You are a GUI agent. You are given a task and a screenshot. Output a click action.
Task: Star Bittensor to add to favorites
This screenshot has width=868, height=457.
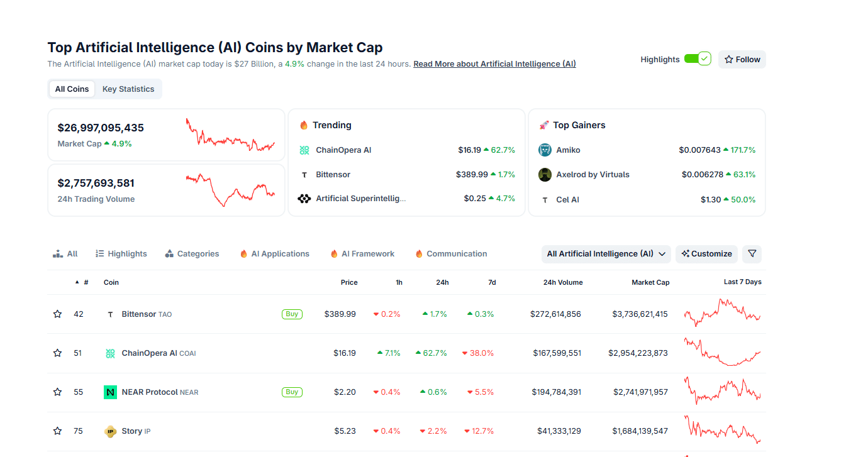58,314
